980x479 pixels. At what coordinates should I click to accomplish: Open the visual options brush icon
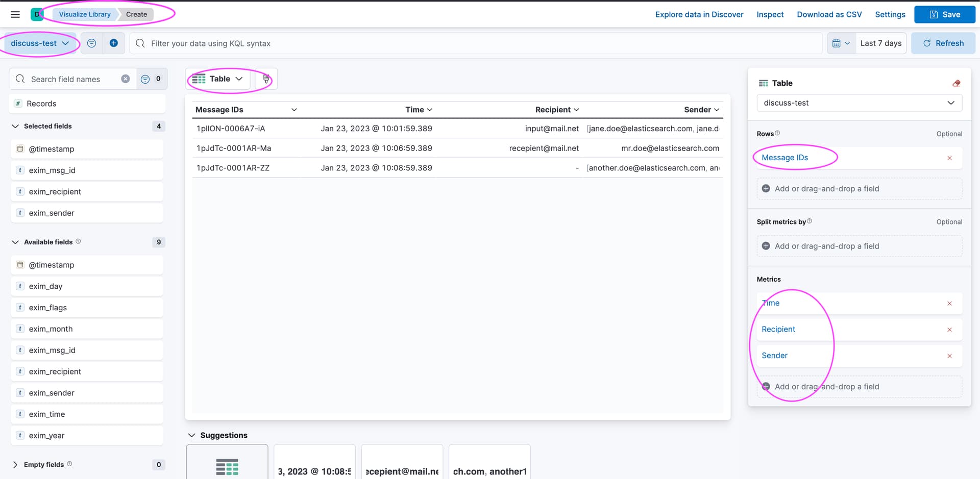tap(266, 79)
